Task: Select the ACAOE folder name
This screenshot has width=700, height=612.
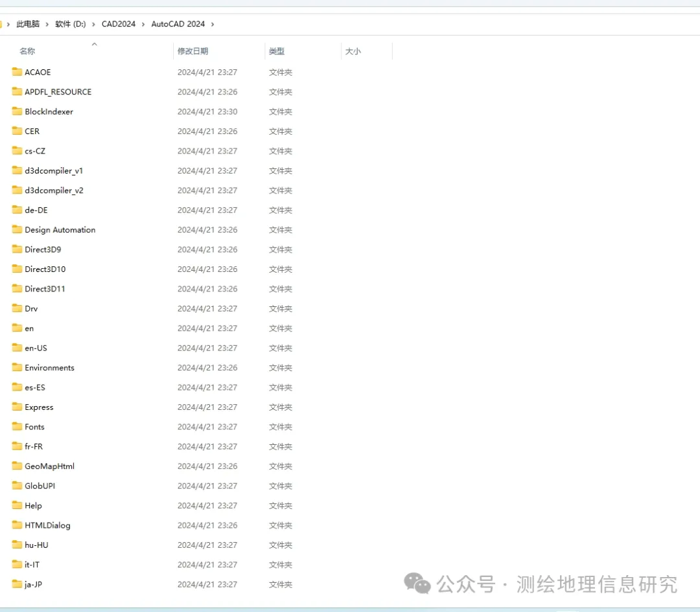Action: [38, 73]
